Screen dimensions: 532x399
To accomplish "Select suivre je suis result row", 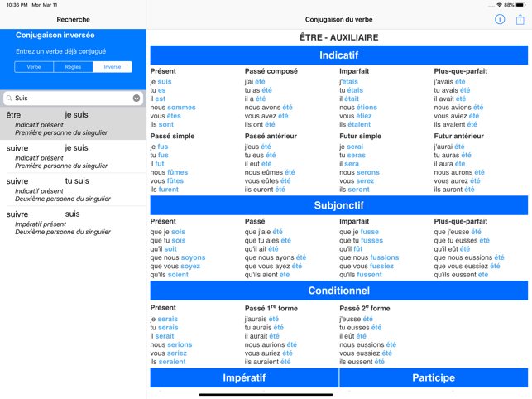I will [73, 156].
